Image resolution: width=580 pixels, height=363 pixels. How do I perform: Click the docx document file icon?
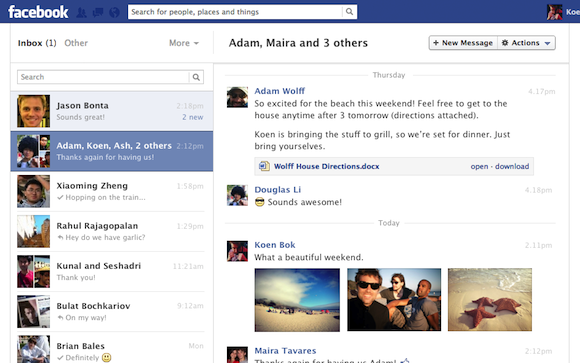click(264, 166)
